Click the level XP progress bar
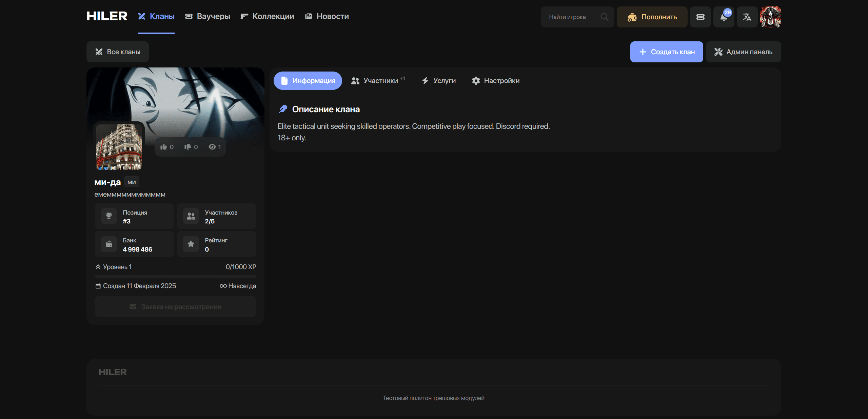868x419 pixels. pos(175,276)
